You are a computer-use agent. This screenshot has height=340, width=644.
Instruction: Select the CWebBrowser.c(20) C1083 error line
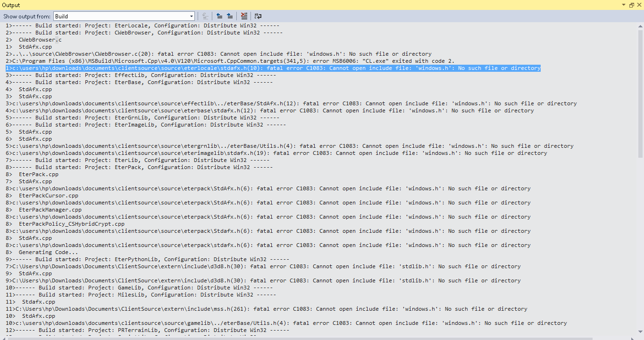(218, 54)
